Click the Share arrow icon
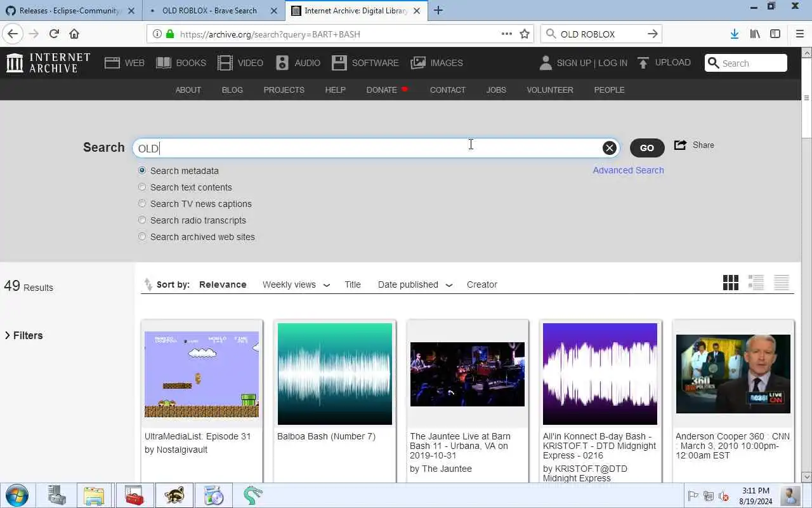This screenshot has height=508, width=812. point(680,145)
